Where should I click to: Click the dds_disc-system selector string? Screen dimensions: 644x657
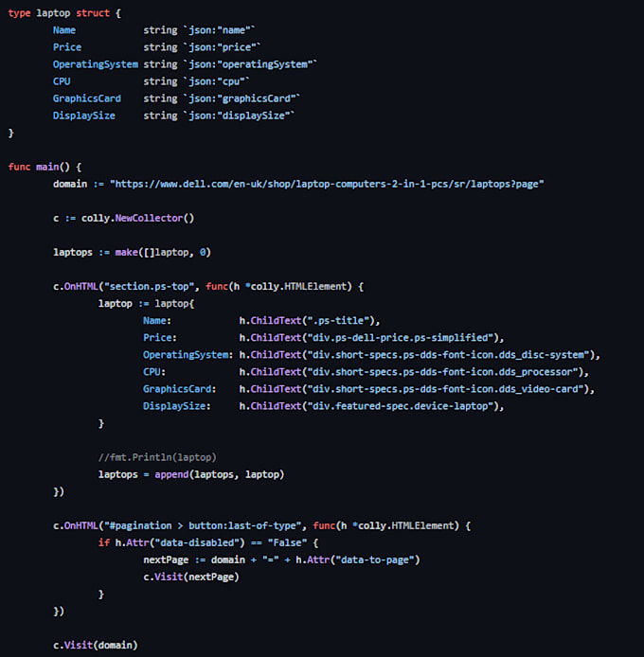[x=448, y=355]
